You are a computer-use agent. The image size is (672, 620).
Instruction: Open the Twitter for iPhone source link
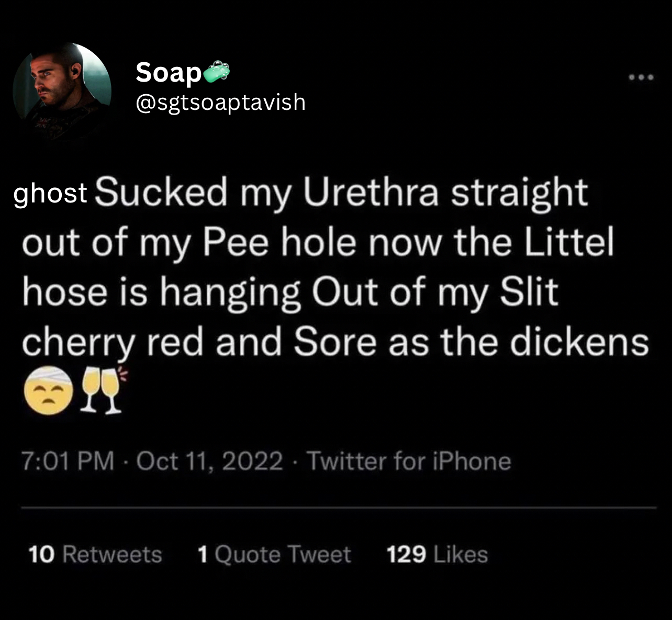coord(409,461)
